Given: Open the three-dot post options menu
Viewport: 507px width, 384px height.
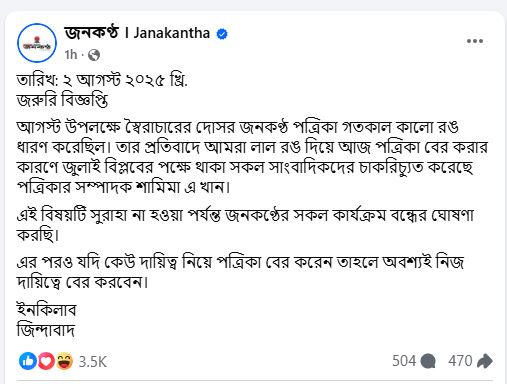Looking at the screenshot, I should click(x=475, y=41).
